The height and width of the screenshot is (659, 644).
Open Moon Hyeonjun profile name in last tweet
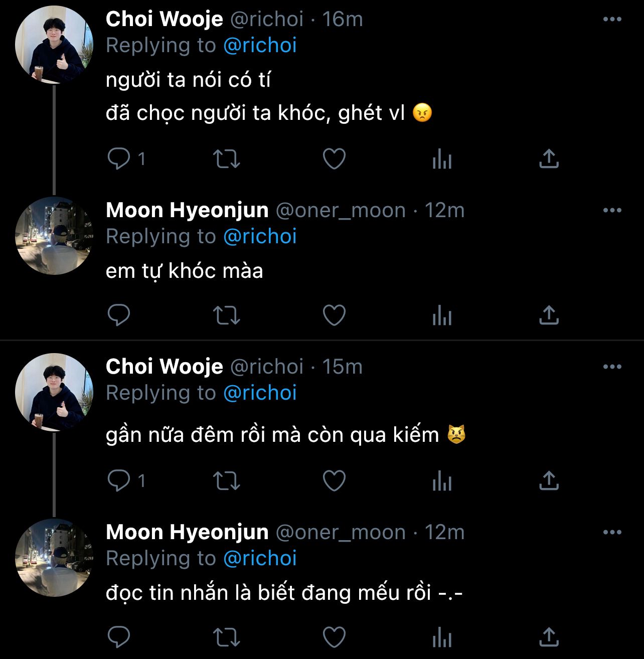(187, 532)
